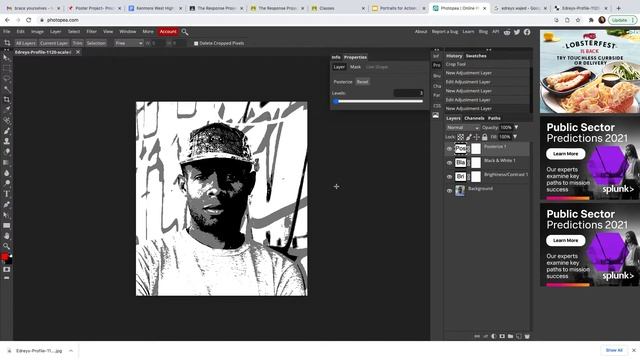Open the download item chevron menu
Image resolution: width=640 pixels, height=360 pixels.
coord(71,351)
